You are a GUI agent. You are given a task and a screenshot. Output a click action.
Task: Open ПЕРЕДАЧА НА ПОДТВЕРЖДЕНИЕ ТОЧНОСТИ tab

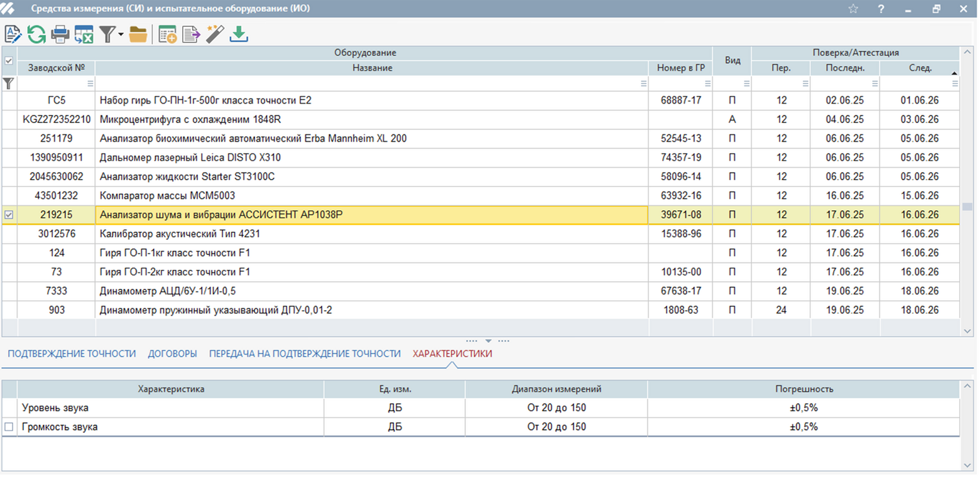(x=305, y=353)
